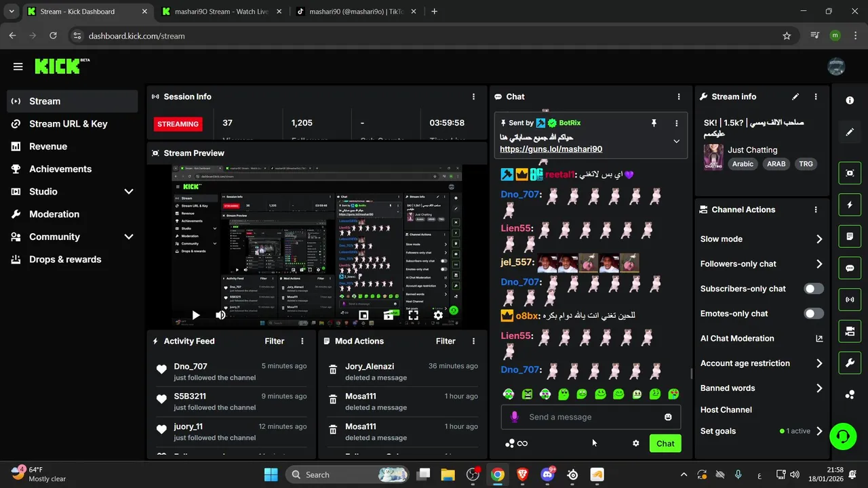Click the Send a message field
Image resolution: width=868 pixels, height=488 pixels.
coord(591,417)
